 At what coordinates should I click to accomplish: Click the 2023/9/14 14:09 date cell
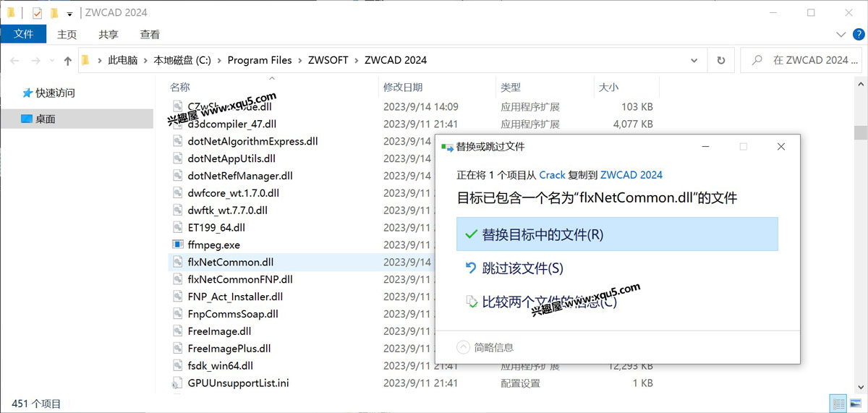pyautogui.click(x=421, y=106)
